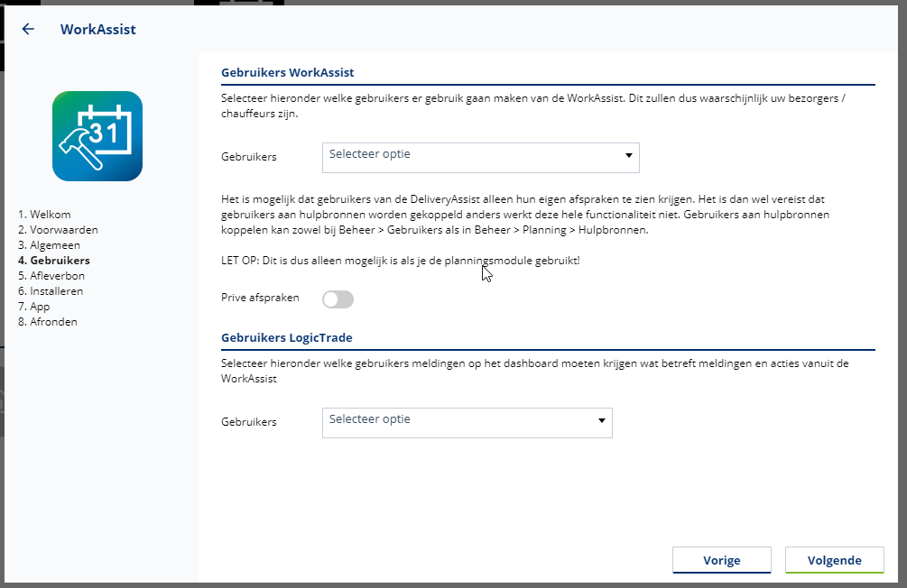Click Gebruikers label in WorkAssist section
This screenshot has height=588, width=907.
point(249,157)
